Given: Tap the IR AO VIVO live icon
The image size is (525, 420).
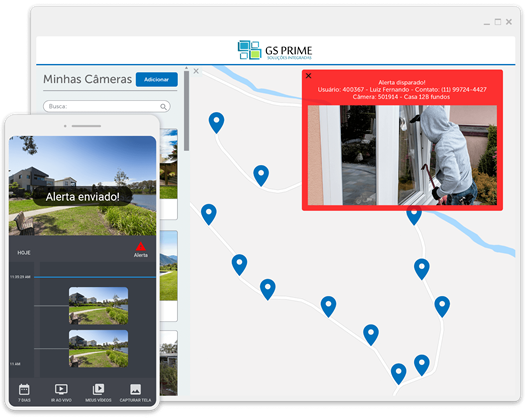Looking at the screenshot, I should pos(61,389).
